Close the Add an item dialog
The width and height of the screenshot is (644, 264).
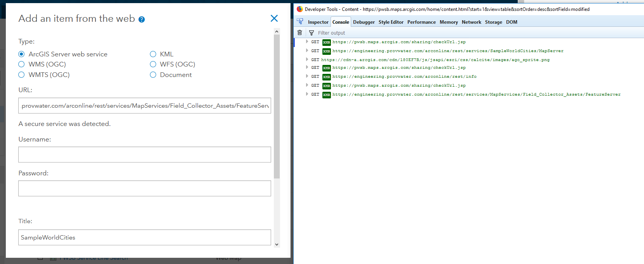click(x=274, y=18)
